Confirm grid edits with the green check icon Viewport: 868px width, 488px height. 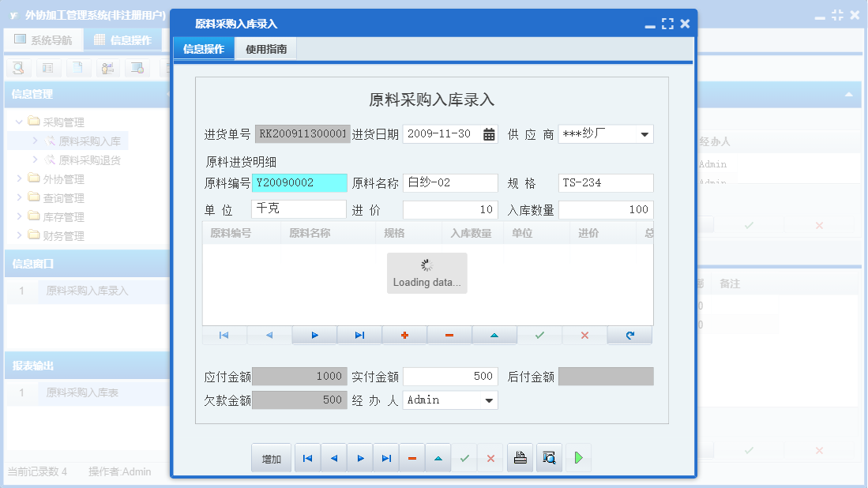[539, 335]
